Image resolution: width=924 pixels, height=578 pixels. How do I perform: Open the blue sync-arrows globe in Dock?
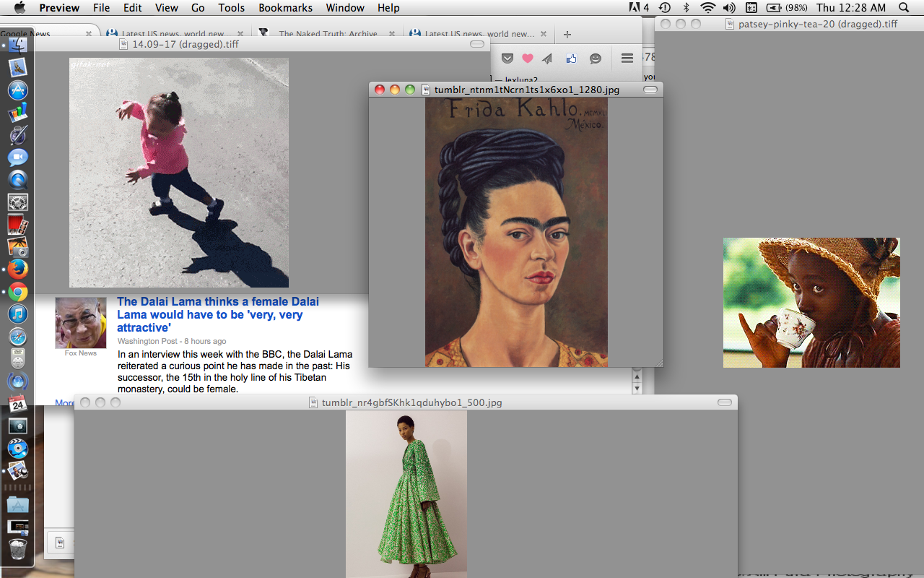point(18,381)
